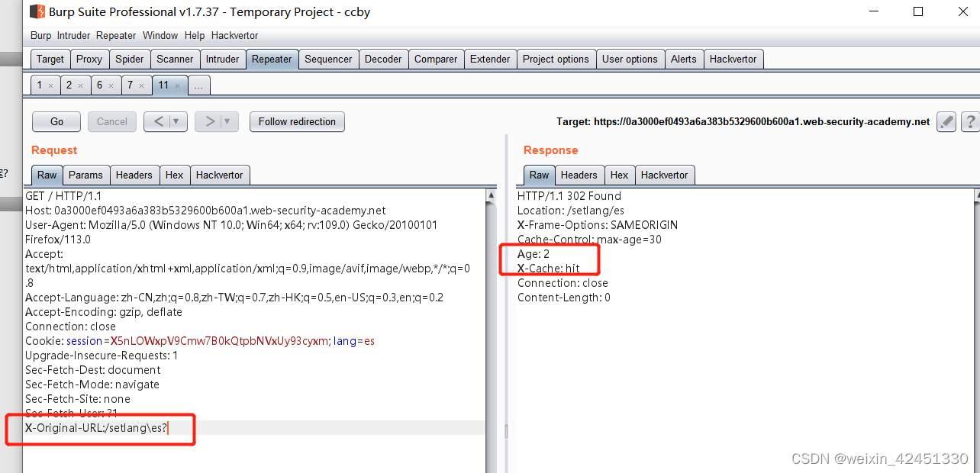Image resolution: width=980 pixels, height=473 pixels.
Task: Click the Go button
Action: 57,121
